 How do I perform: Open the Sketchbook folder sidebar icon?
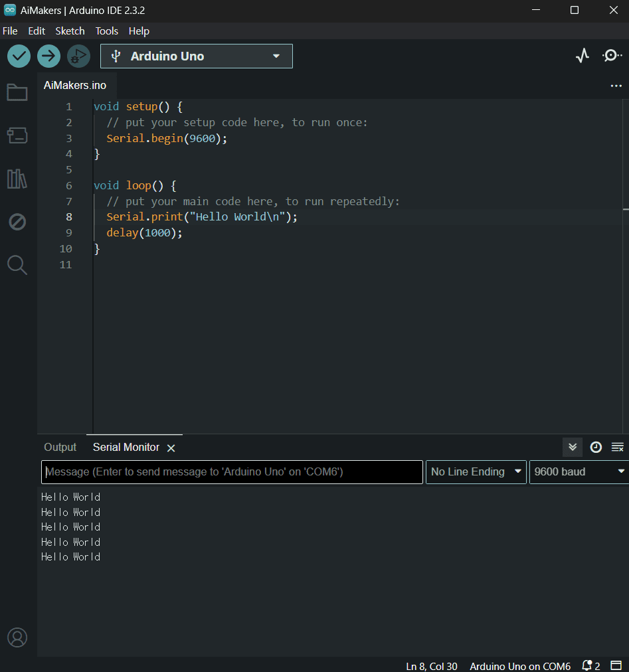[17, 92]
